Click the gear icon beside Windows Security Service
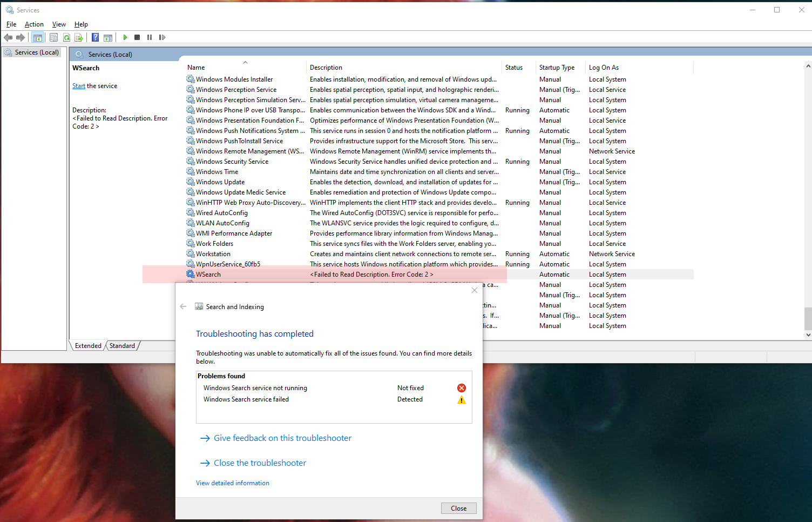Screen dimensions: 812x522 (191, 162)
